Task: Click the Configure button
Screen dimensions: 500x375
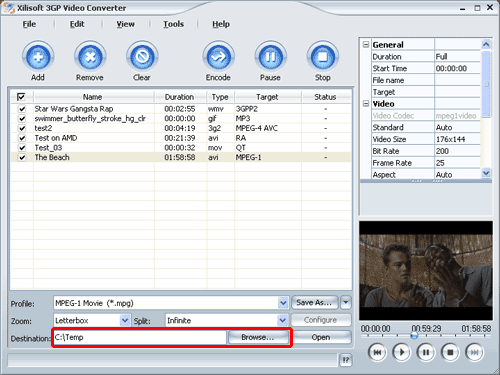Action: click(x=321, y=320)
